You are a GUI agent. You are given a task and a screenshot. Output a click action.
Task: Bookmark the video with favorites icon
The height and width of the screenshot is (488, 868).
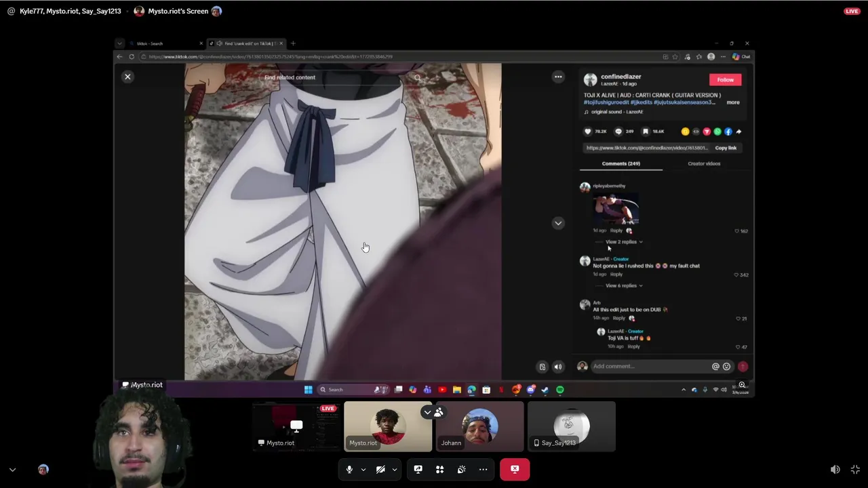[x=646, y=131]
